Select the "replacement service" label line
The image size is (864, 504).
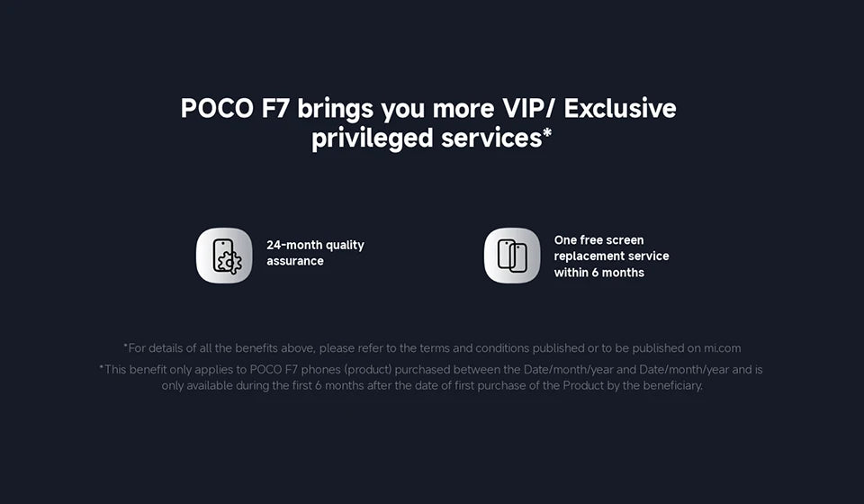click(x=611, y=256)
